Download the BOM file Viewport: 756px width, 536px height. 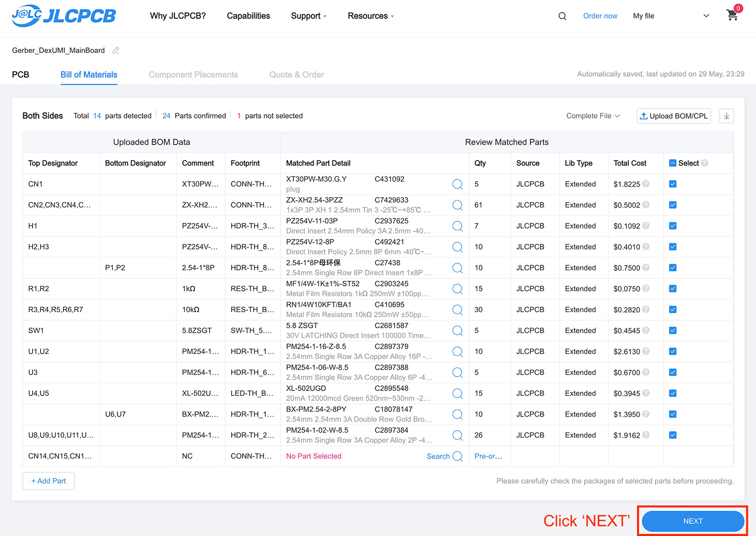[726, 116]
